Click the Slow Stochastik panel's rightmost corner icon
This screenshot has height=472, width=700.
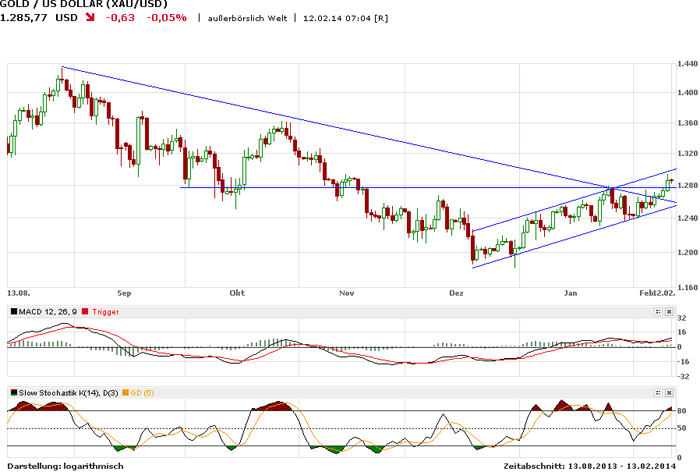pos(670,391)
